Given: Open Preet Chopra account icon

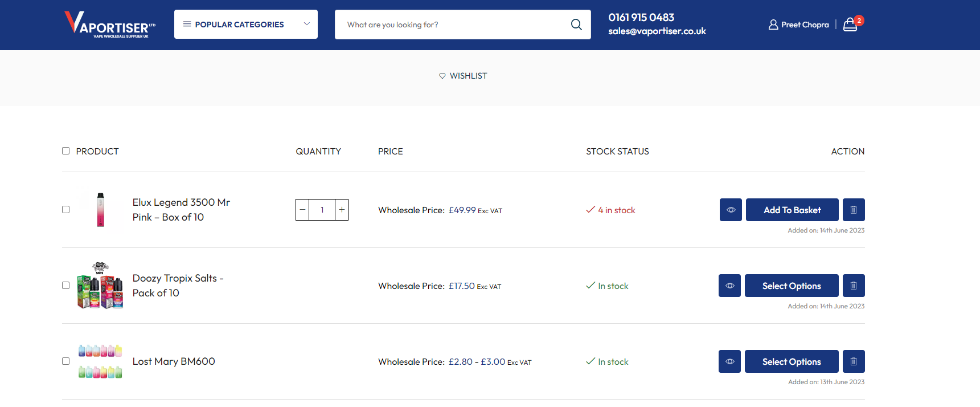Looking at the screenshot, I should point(773,25).
